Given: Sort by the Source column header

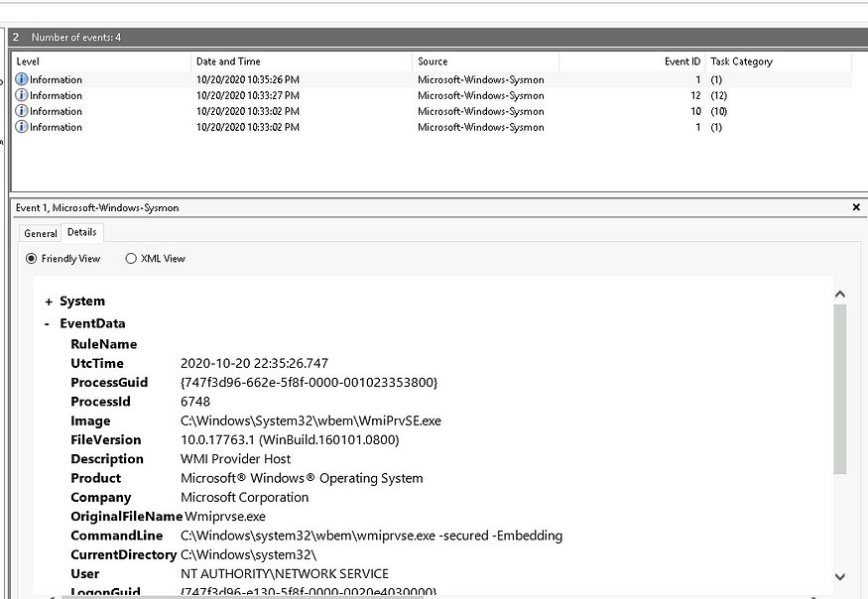Looking at the screenshot, I should 485,61.
